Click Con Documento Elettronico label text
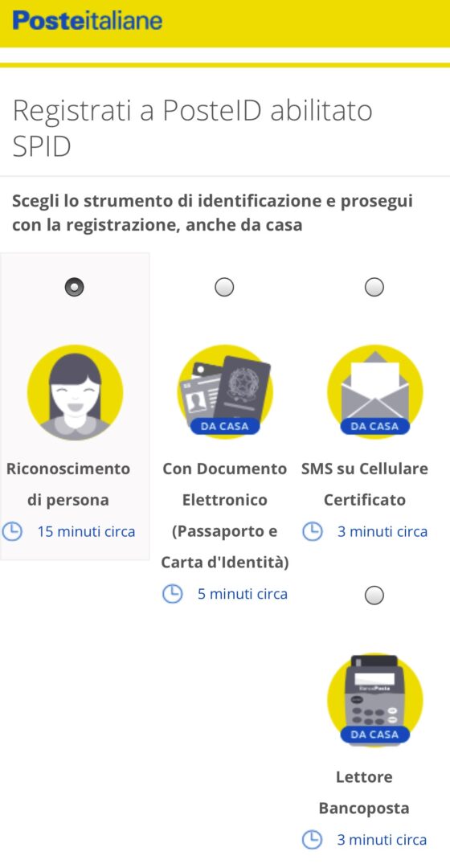The image size is (450, 868). 225,516
